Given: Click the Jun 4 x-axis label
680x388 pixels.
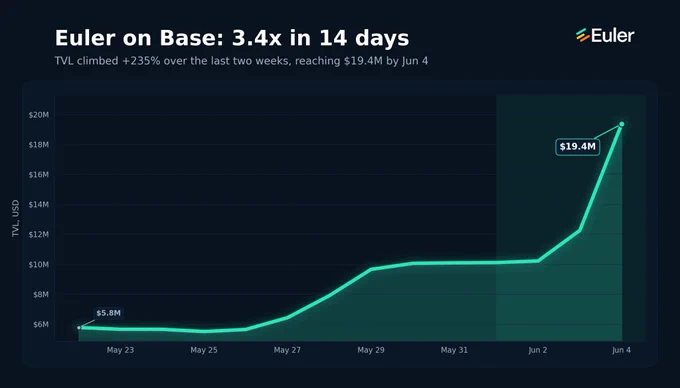Looking at the screenshot, I should pyautogui.click(x=621, y=350).
